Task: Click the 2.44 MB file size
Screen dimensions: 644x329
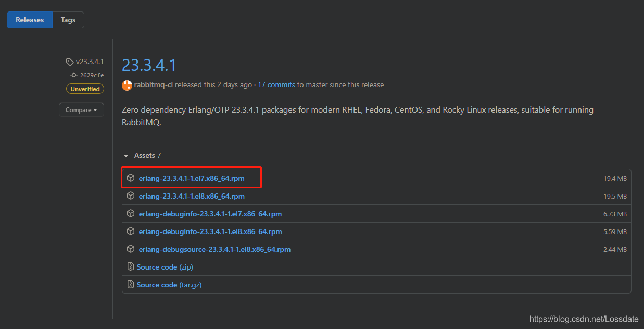Action: (x=615, y=249)
